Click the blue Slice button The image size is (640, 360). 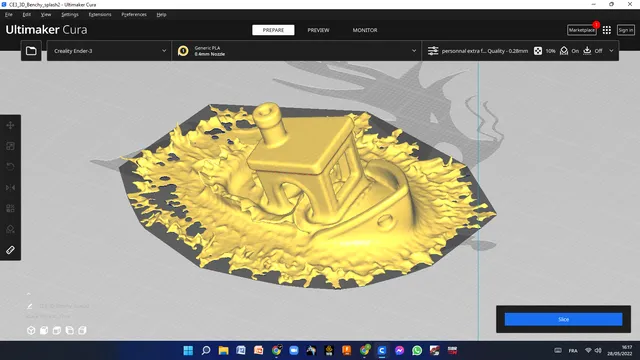point(563,319)
